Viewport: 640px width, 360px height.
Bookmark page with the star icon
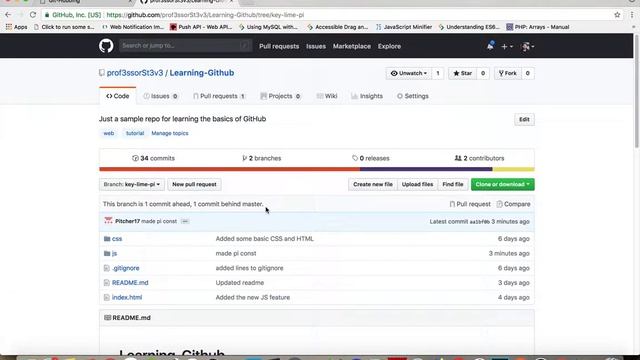point(617,15)
